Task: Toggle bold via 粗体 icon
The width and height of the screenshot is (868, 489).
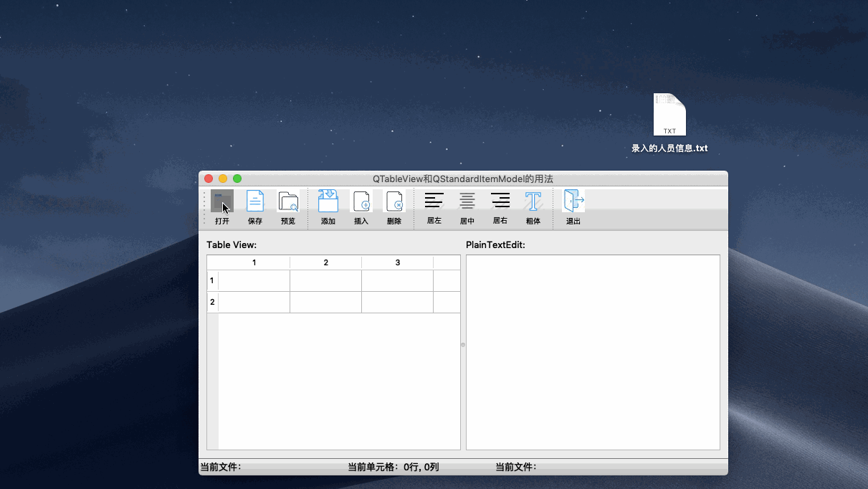Action: click(533, 201)
